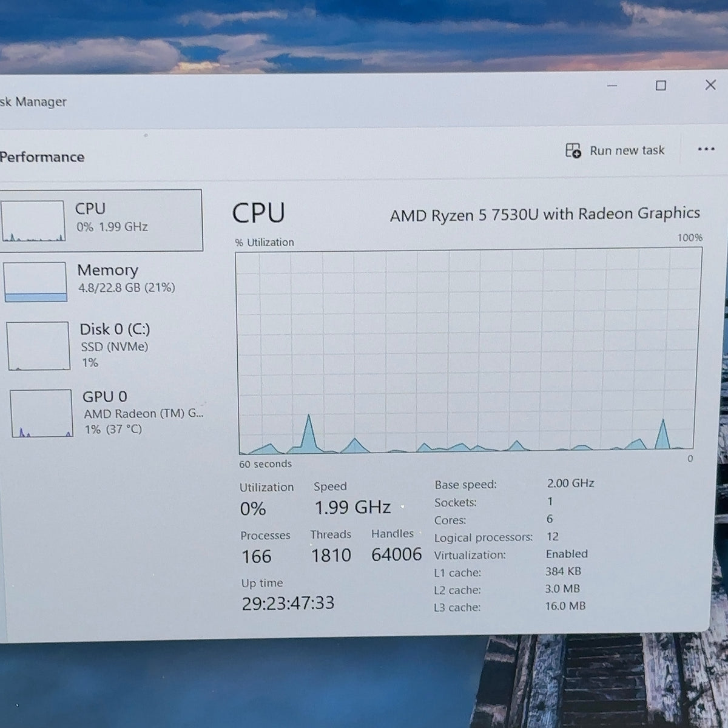This screenshot has height=728, width=728.
Task: Click the 166 processes count
Action: pos(257,556)
